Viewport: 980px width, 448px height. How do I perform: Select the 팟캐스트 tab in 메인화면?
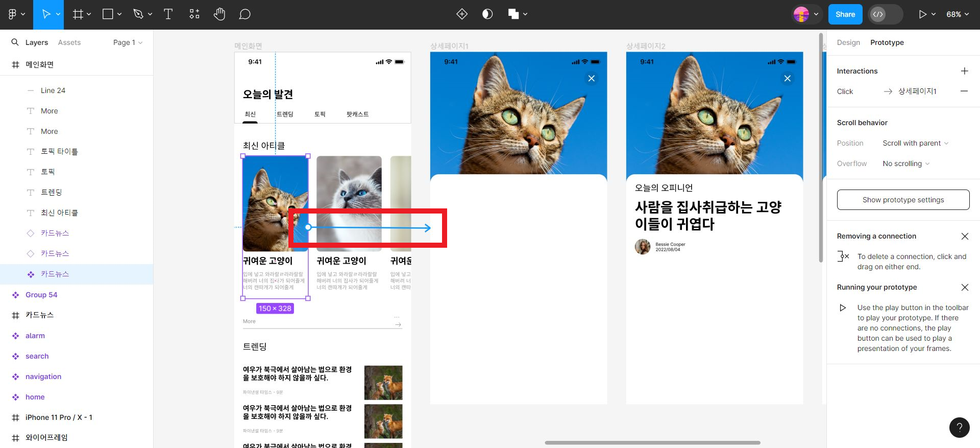(x=357, y=114)
